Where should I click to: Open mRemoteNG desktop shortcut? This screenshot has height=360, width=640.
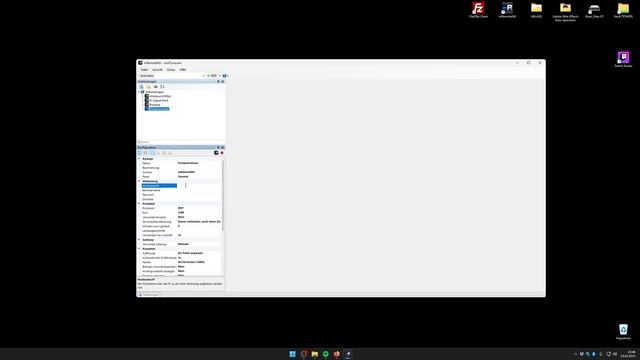point(507,10)
